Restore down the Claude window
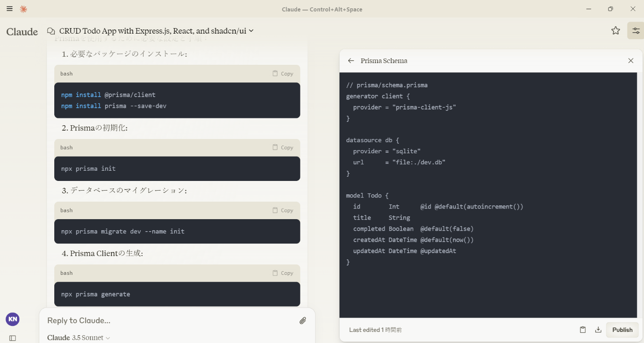Viewport: 644px width, 343px height. point(610,9)
